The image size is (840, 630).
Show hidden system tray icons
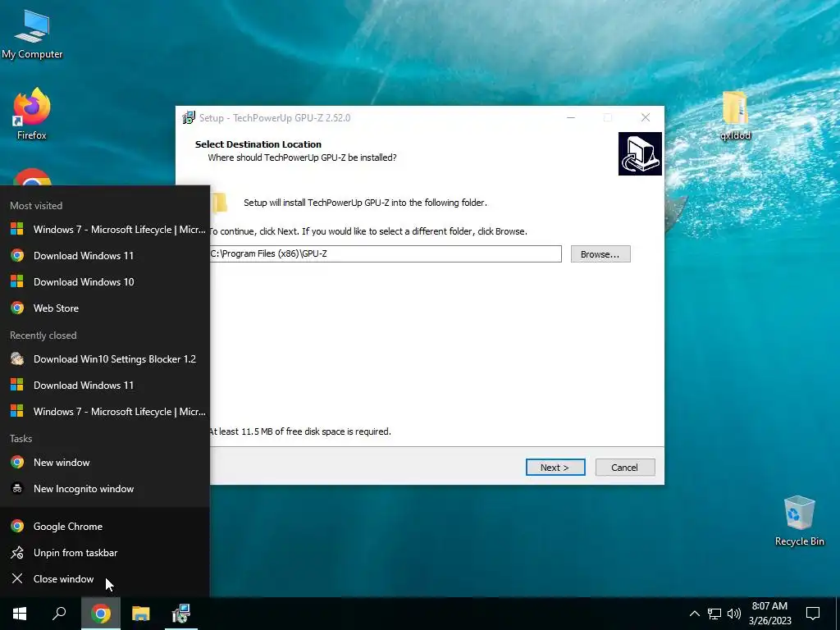694,614
